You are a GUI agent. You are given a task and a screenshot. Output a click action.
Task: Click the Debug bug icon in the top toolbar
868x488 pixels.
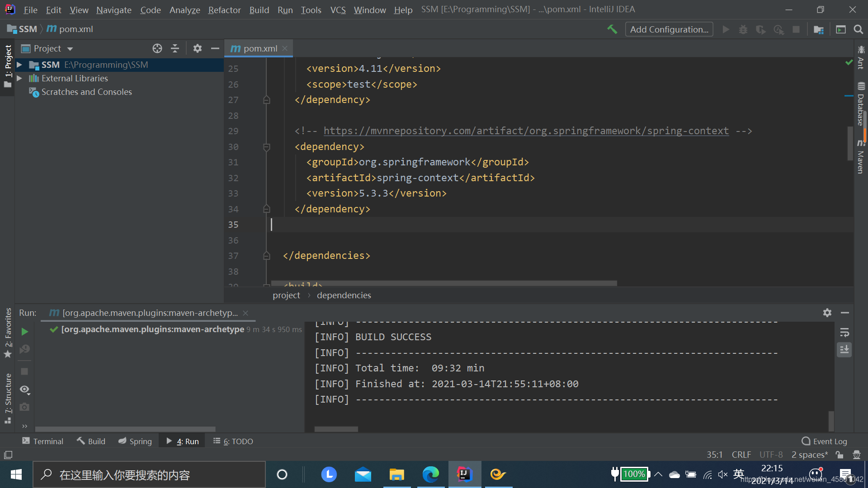(x=743, y=29)
